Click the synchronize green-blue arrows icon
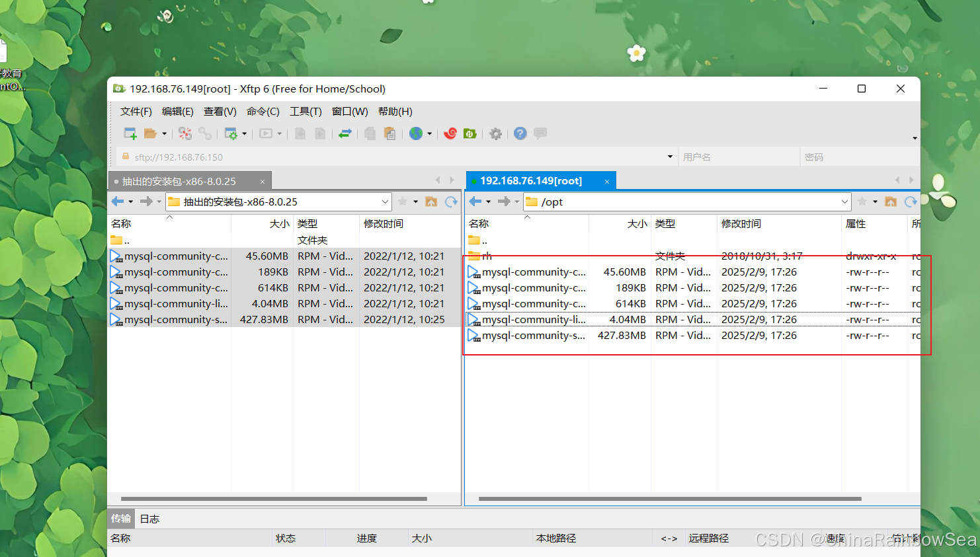This screenshot has width=980, height=557. coord(345,133)
